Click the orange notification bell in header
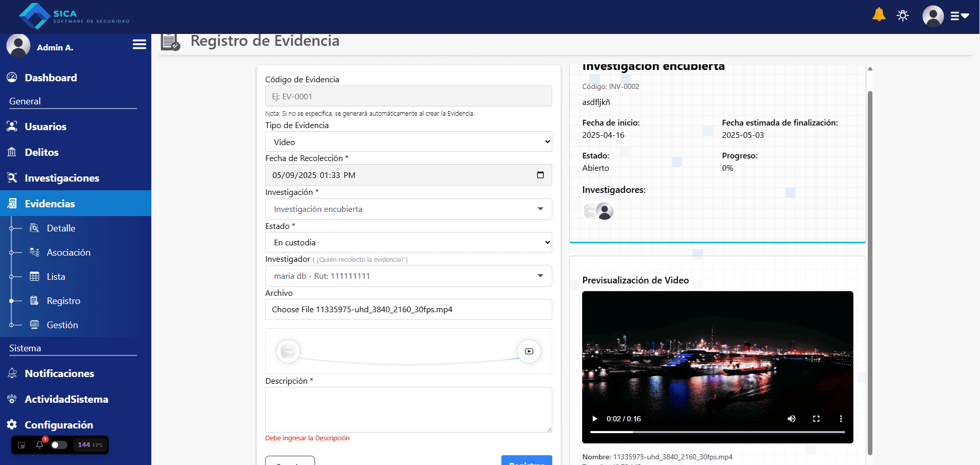 point(879,15)
